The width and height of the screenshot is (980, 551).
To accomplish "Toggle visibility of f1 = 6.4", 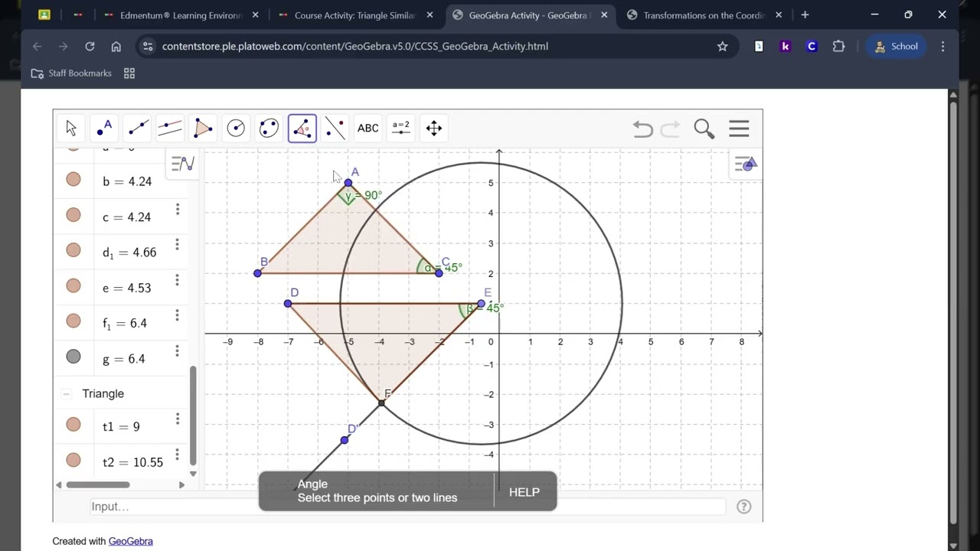I will coord(73,321).
